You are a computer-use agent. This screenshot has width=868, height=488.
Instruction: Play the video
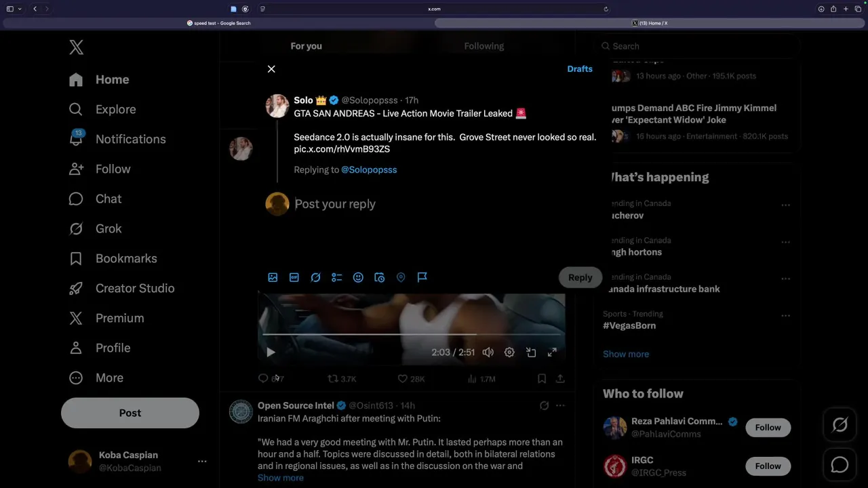tap(271, 352)
